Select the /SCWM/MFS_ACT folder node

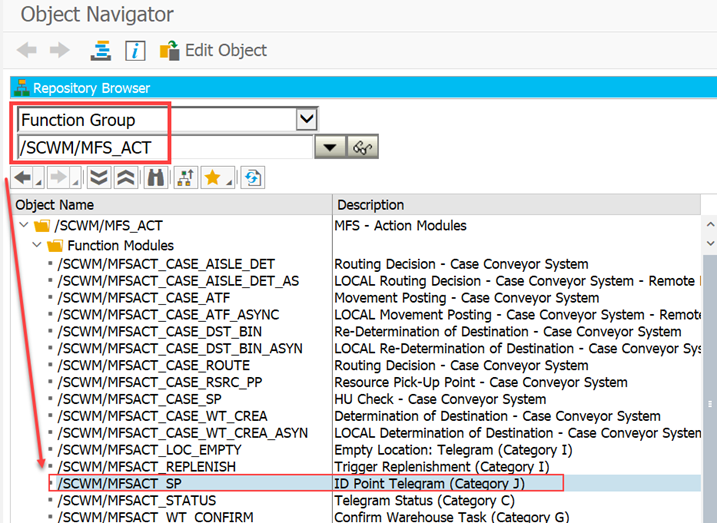coord(108,225)
